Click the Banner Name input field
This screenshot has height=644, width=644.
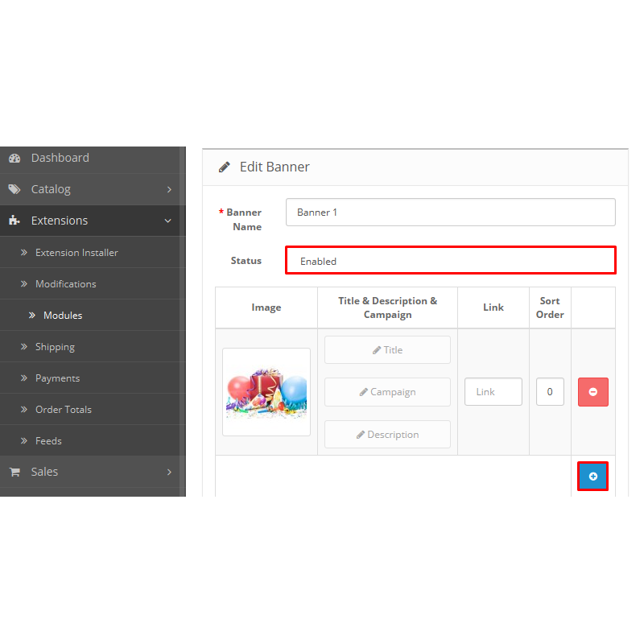(x=450, y=213)
